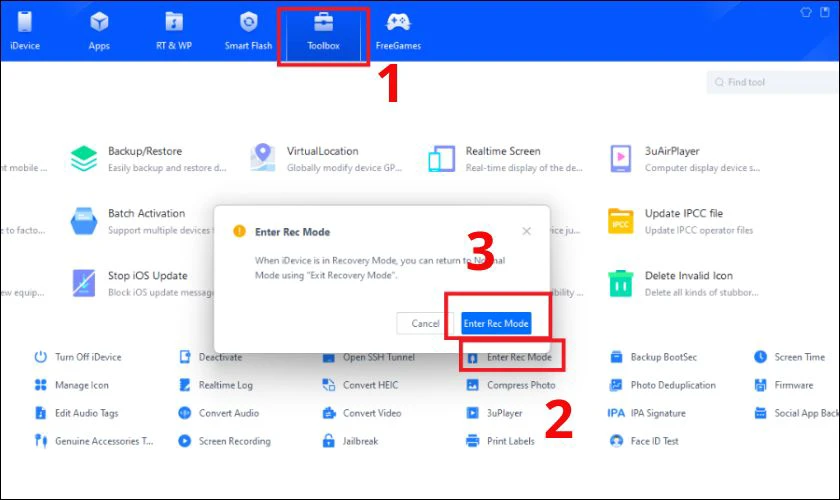Image resolution: width=840 pixels, height=500 pixels.
Task: Switch to the Apps tab
Action: click(x=99, y=31)
